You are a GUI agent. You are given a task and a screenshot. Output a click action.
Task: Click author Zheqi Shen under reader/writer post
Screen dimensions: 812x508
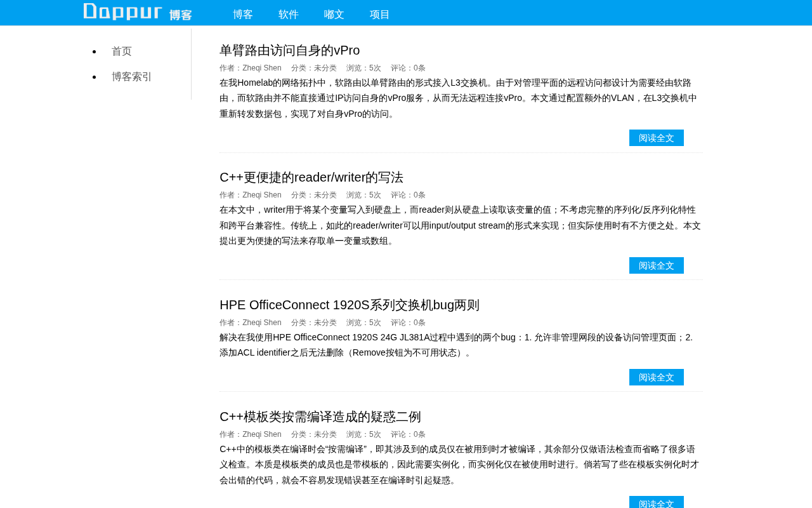point(251,195)
